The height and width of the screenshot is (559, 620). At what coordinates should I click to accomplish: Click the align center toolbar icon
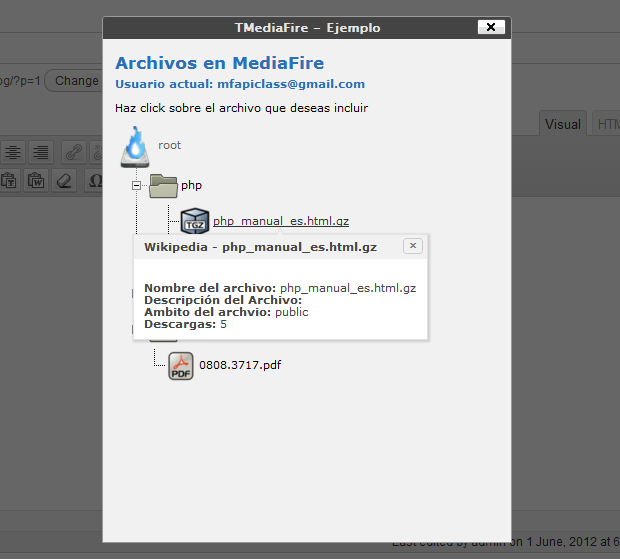click(13, 152)
